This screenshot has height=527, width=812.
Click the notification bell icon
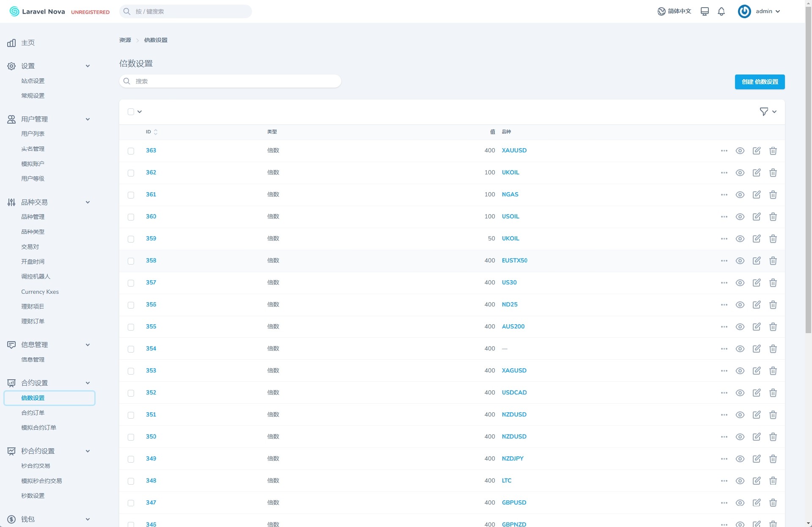(x=721, y=11)
